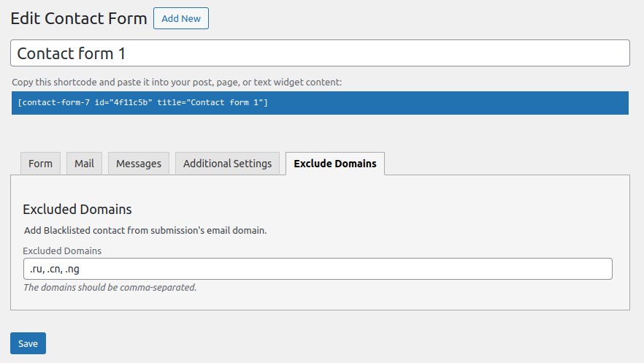Save the contact form
The image size is (644, 363).
28,343
